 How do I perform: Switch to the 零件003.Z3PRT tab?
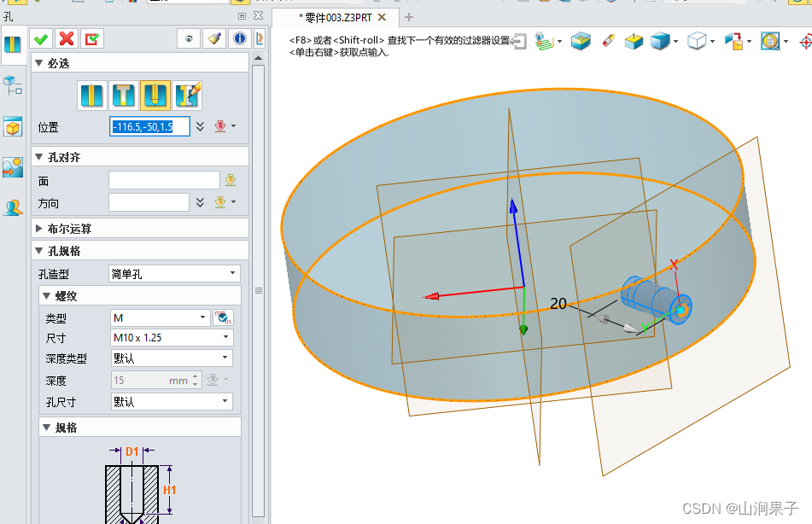click(x=336, y=18)
